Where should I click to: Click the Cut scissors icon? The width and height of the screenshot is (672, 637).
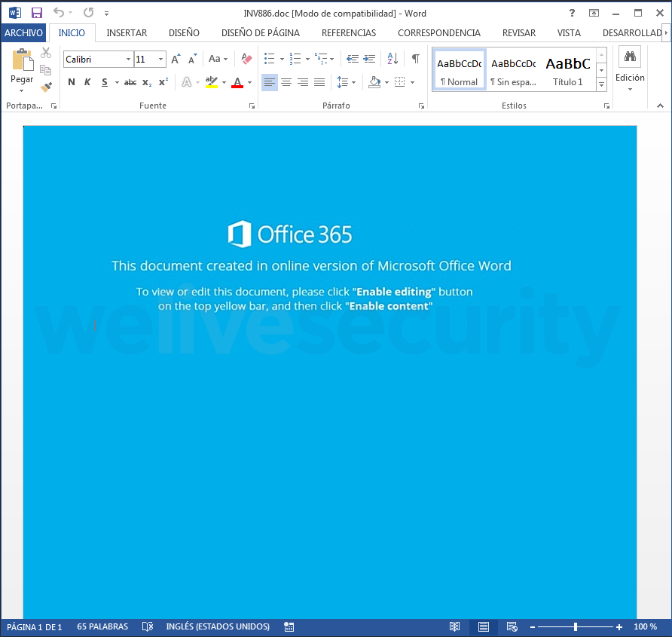pos(46,53)
